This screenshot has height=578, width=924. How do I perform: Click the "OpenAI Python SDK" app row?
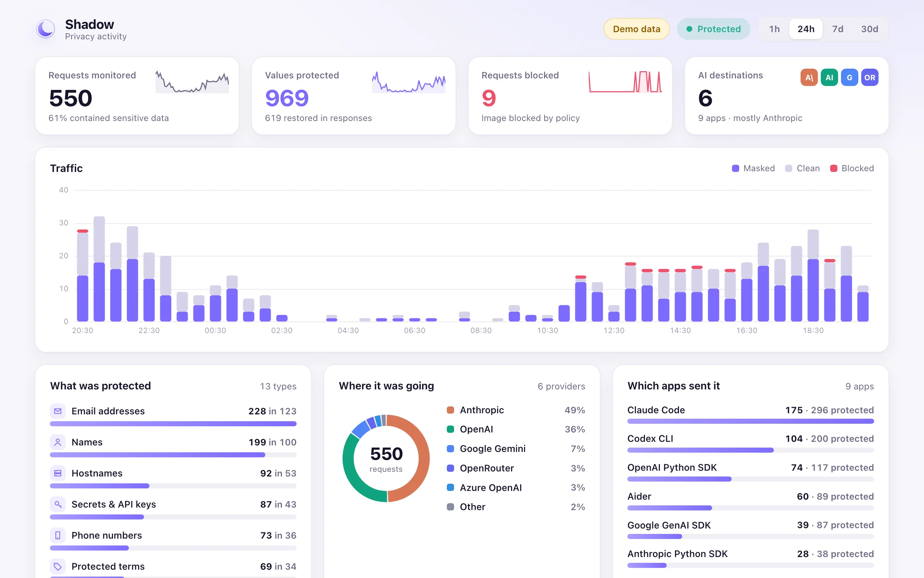coord(750,471)
